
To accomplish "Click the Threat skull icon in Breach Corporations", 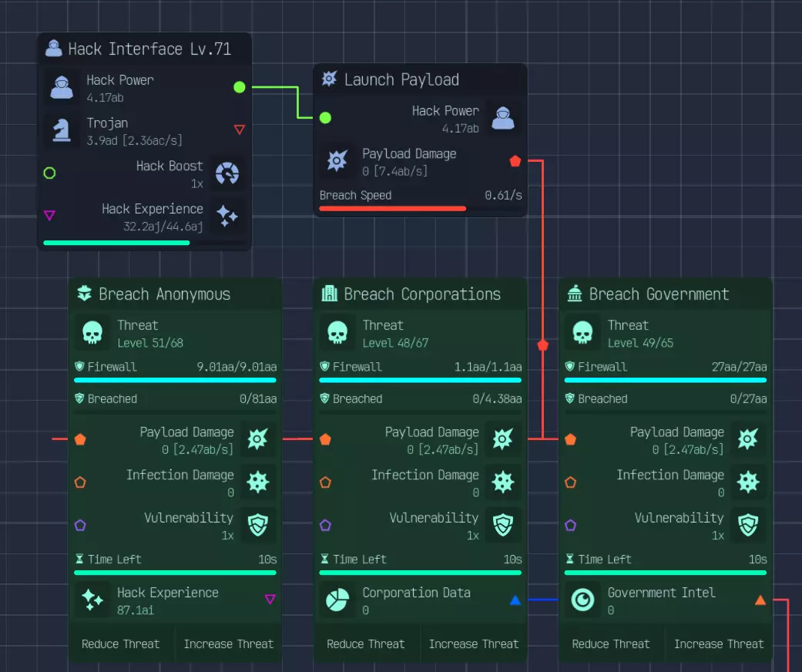I will (337, 333).
